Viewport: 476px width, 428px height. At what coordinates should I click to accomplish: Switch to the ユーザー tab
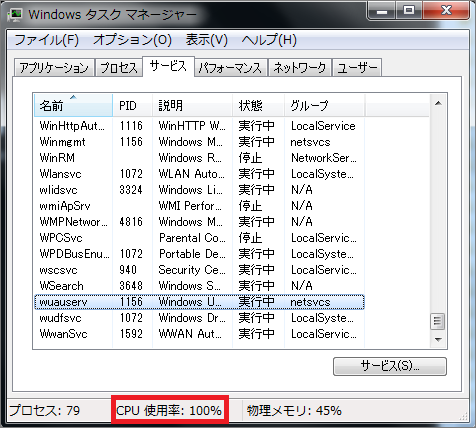click(357, 68)
